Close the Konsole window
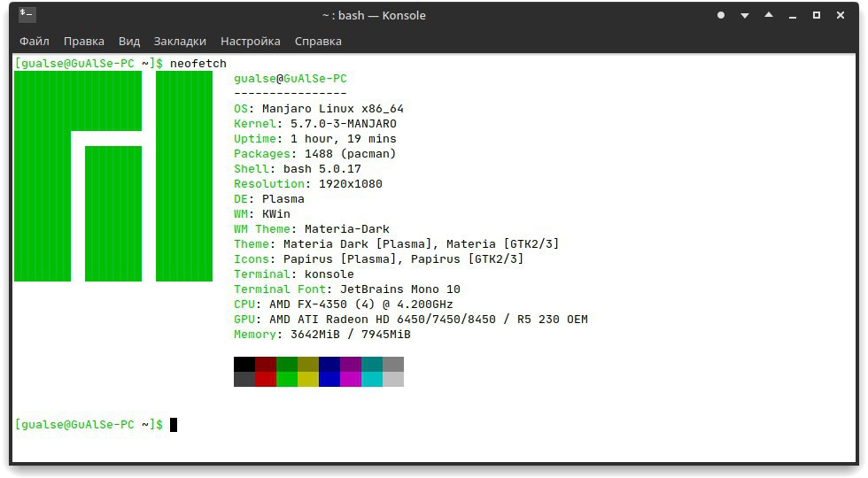Screen dimensions: 868x478 click(x=841, y=16)
